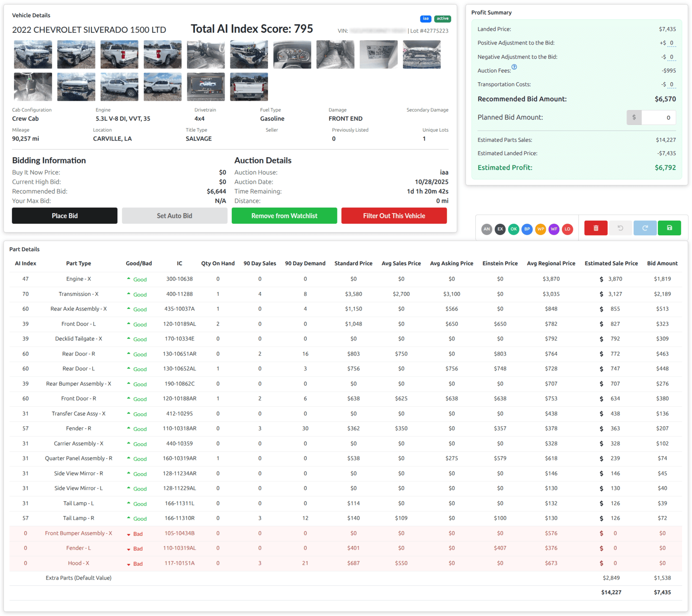Open the first vehicle photo thumbnail
This screenshot has width=692, height=616.
[x=33, y=55]
